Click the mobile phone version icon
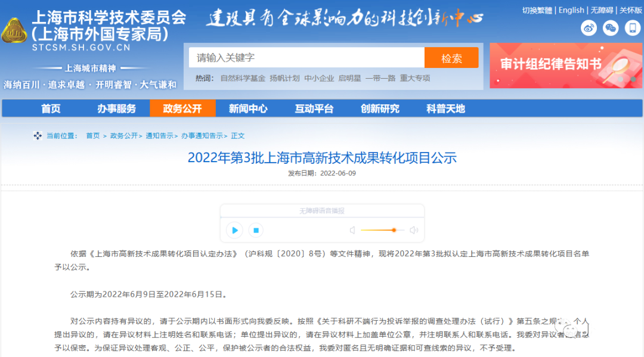This screenshot has width=644, height=357. point(632,28)
